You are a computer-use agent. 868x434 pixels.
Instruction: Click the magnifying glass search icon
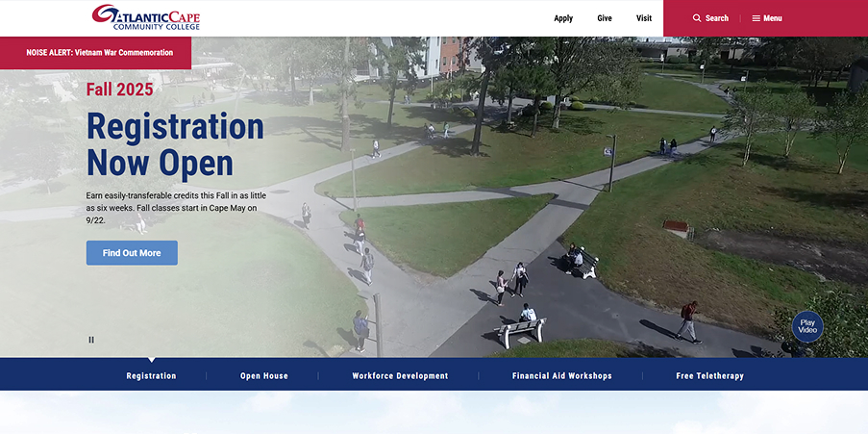coord(697,18)
